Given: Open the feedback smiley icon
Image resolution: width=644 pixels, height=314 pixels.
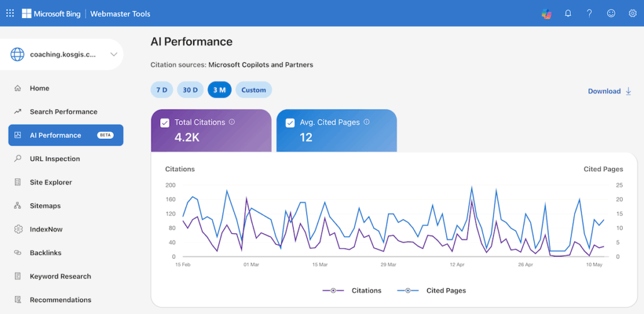Looking at the screenshot, I should (x=611, y=14).
